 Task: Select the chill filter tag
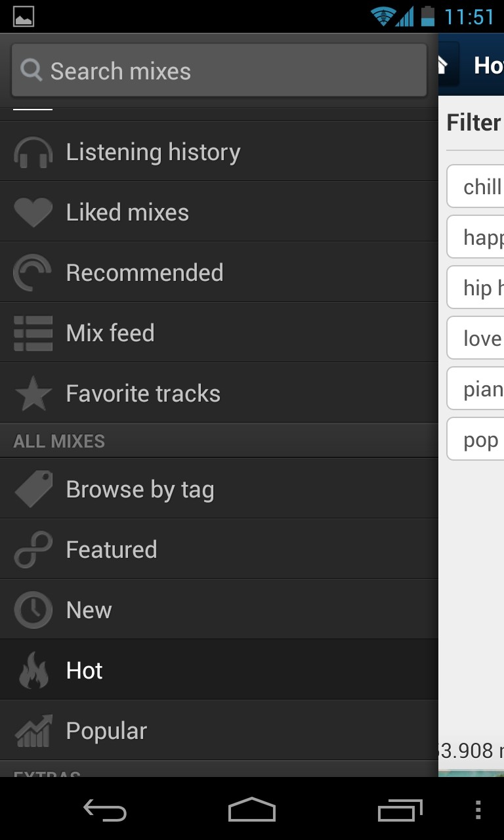(476, 186)
